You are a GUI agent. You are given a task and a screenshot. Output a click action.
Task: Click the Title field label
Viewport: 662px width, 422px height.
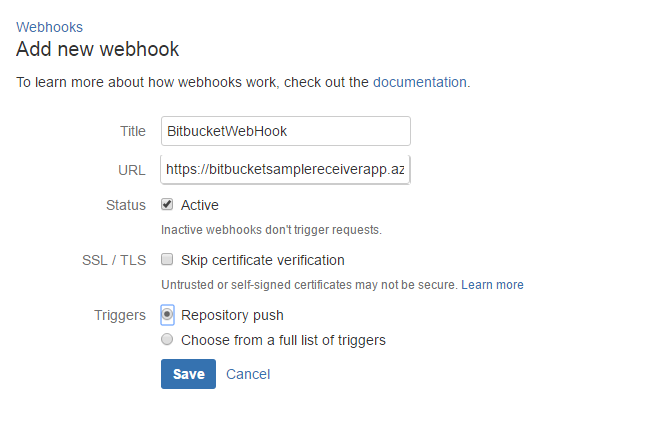(133, 131)
